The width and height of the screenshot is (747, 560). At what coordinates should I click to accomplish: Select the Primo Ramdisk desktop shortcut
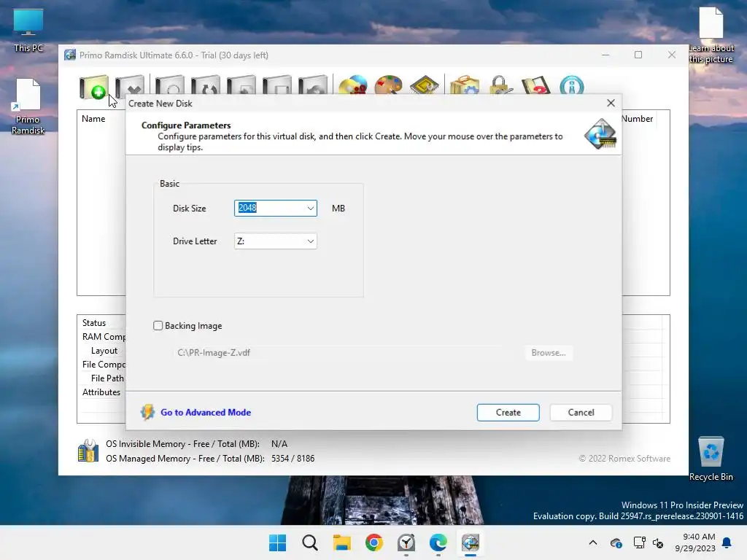pyautogui.click(x=28, y=106)
